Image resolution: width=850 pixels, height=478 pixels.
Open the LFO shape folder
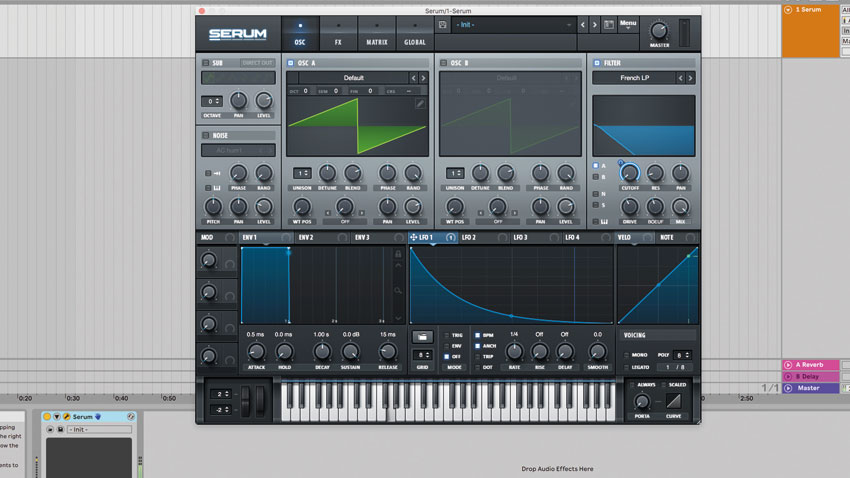422,337
